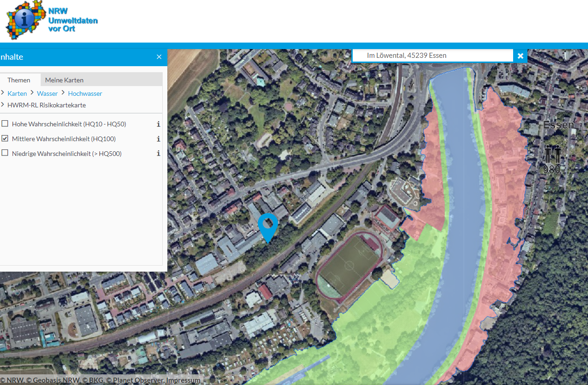Click the blue location pin on map

tap(268, 227)
